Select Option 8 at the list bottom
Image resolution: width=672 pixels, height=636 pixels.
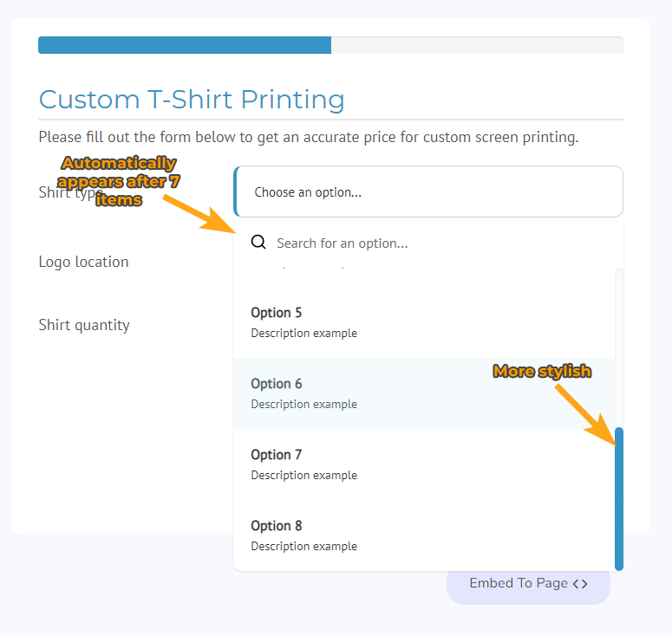click(424, 535)
